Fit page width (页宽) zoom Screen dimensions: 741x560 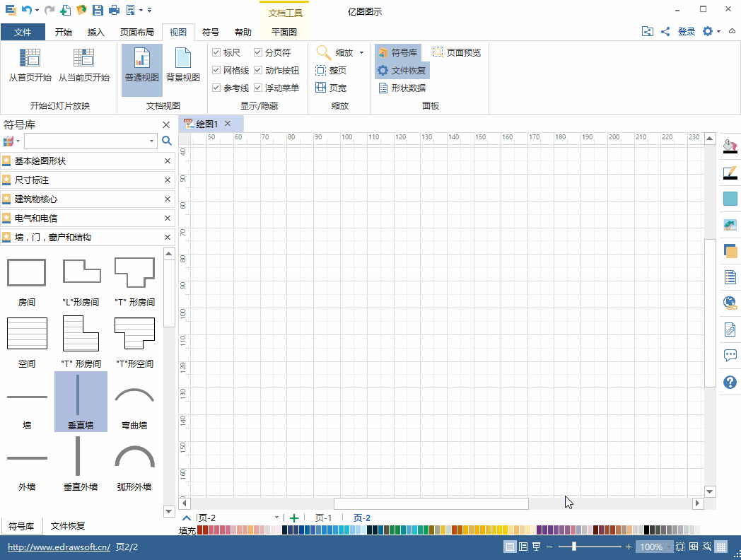332,88
